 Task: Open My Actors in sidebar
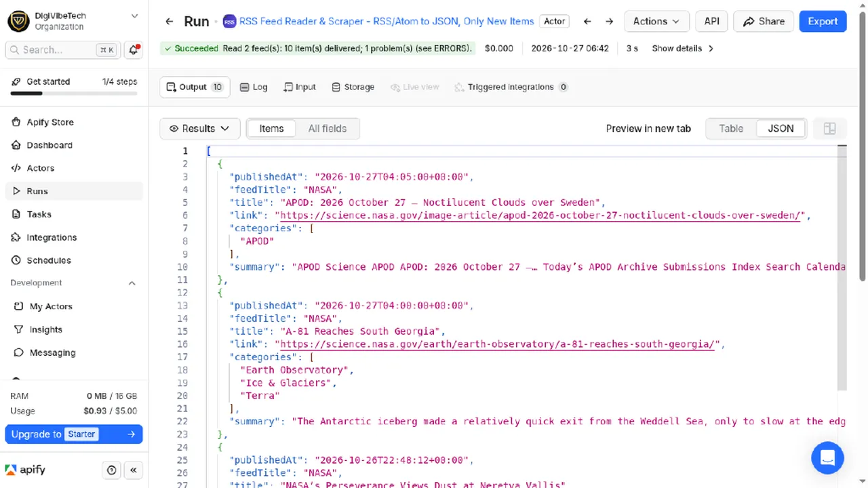coord(75,306)
